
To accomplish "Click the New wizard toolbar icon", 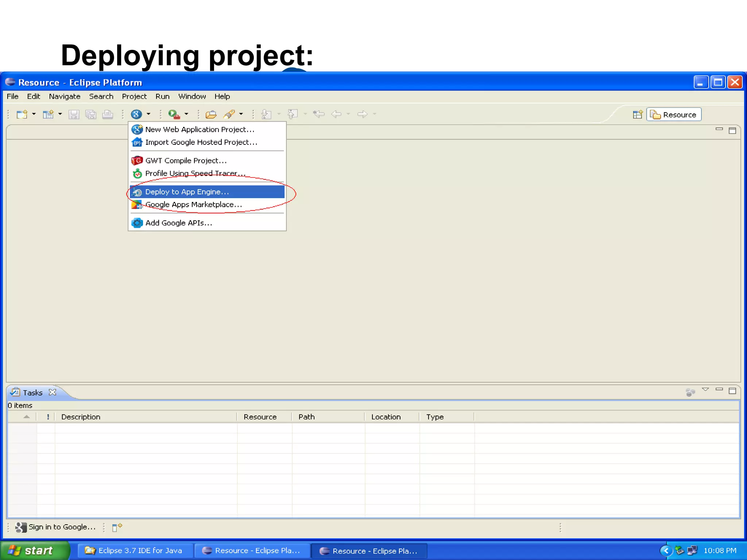I will tap(22, 114).
